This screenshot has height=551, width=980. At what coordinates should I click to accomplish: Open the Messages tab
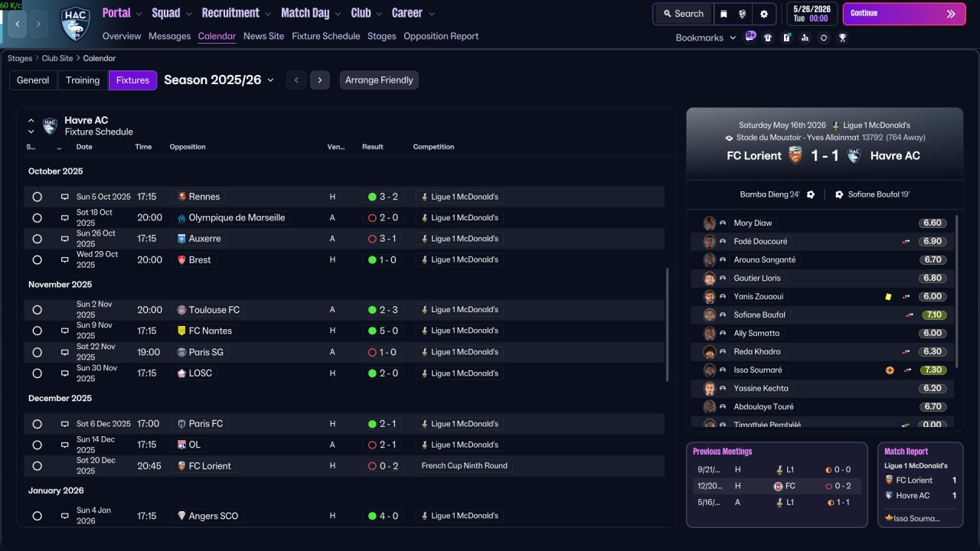pos(169,36)
